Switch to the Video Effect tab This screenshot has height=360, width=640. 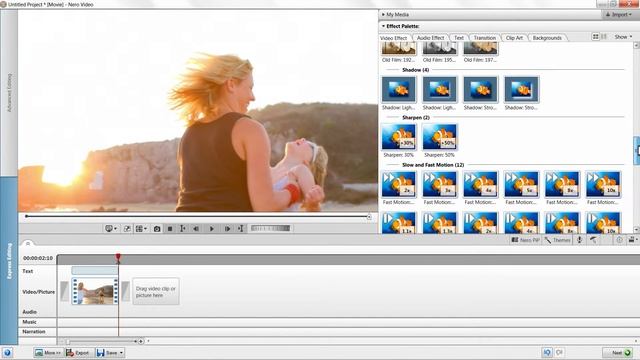tap(393, 38)
